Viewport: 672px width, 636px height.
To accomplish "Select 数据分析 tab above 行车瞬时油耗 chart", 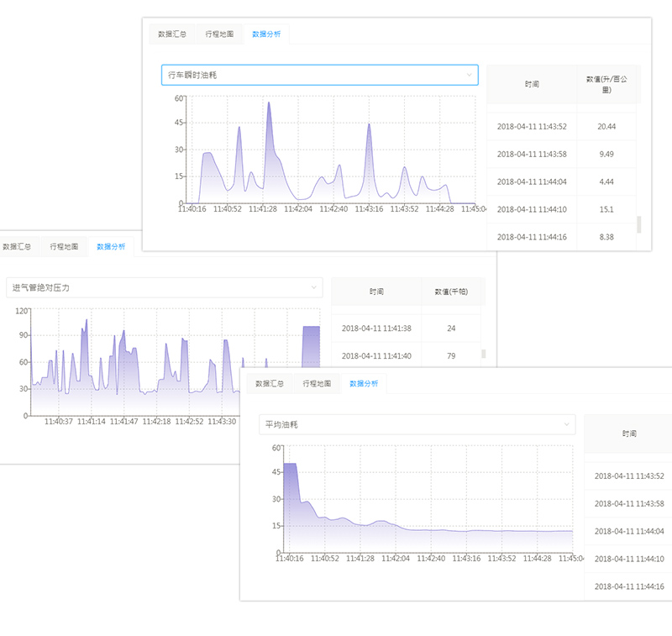I will coord(266,34).
